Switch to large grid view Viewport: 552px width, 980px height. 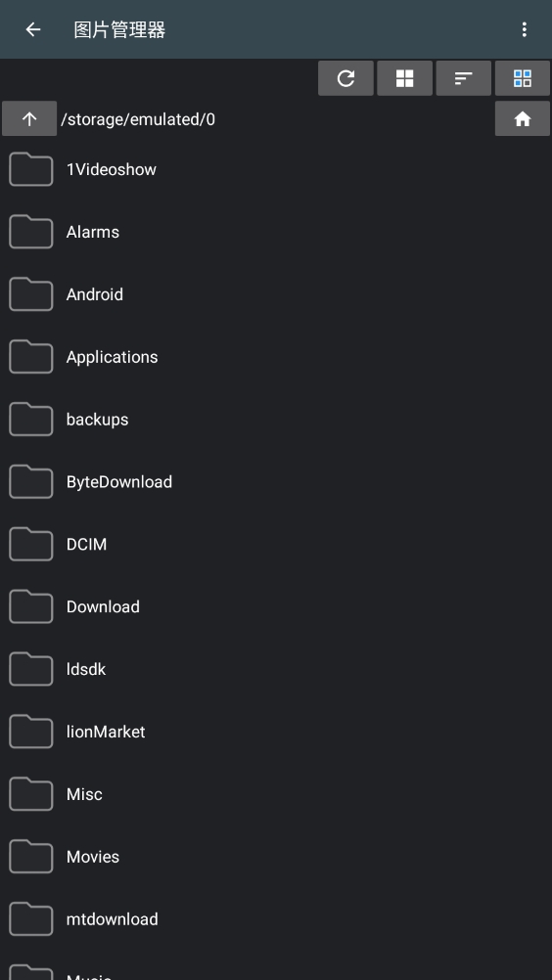pos(404,78)
